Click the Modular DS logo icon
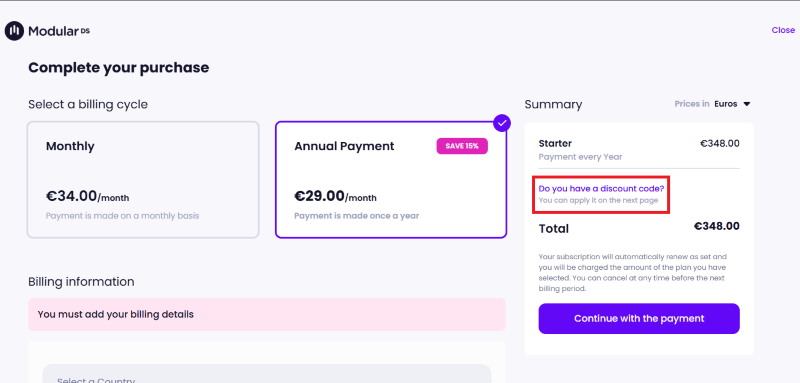Screen dimensions: 800x383 (x=14, y=31)
